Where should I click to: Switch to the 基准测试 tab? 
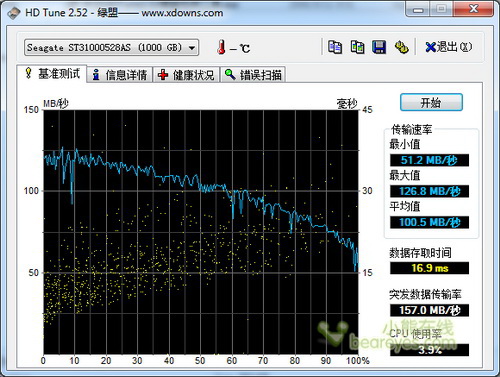click(52, 73)
